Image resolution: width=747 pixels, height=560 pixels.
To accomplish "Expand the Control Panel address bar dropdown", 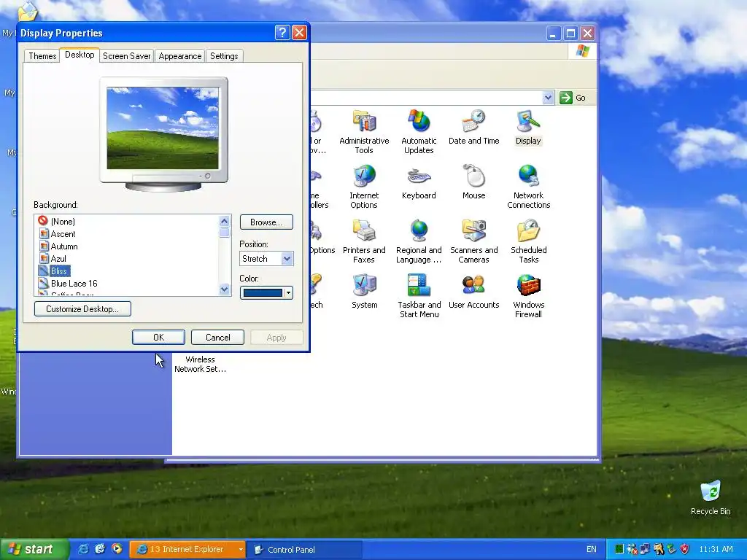I will 548,98.
